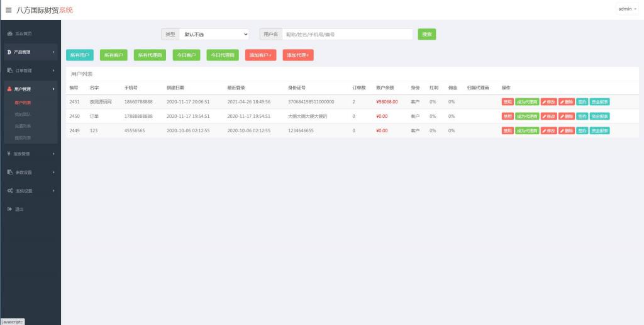
Task: Click the gears icon beside 系统设置
Action: click(9, 190)
